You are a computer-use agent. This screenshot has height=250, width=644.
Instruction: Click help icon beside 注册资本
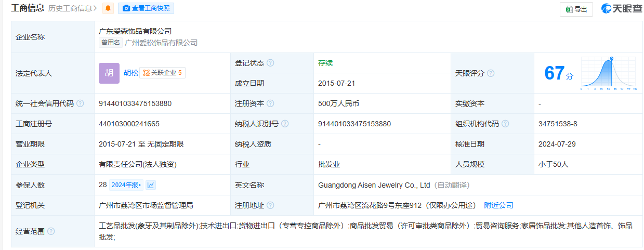point(270,103)
